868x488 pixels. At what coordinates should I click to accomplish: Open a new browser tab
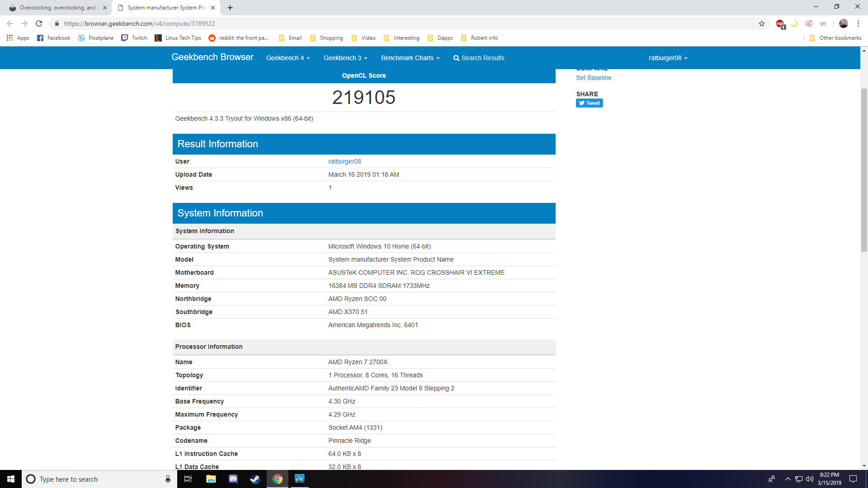(230, 8)
